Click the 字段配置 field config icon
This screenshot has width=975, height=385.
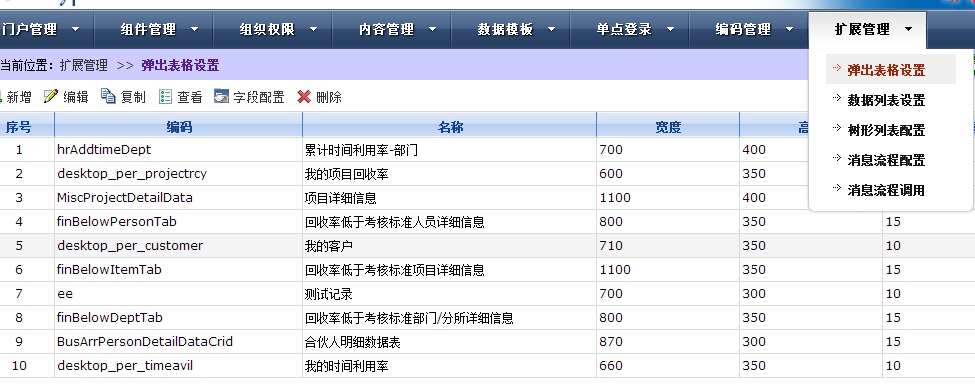[x=221, y=96]
